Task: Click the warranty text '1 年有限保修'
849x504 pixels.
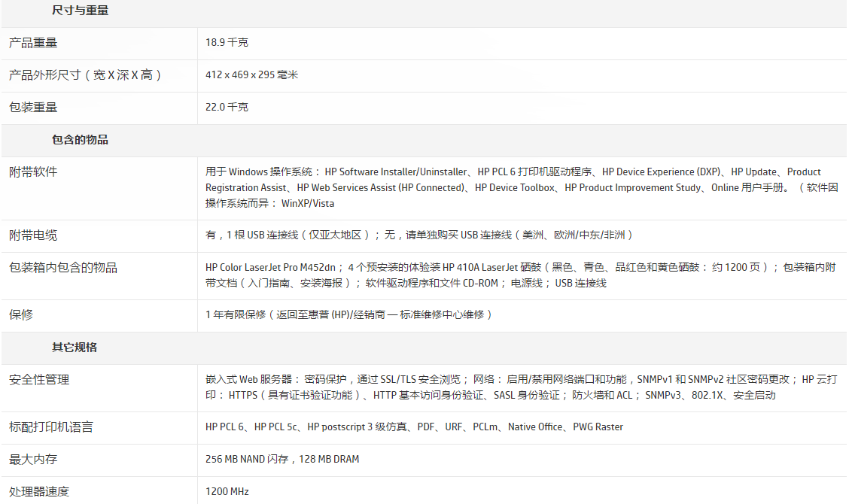Action: pos(348,314)
